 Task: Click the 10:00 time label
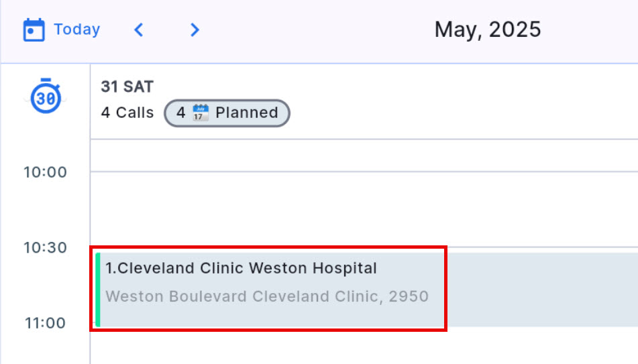pos(46,172)
